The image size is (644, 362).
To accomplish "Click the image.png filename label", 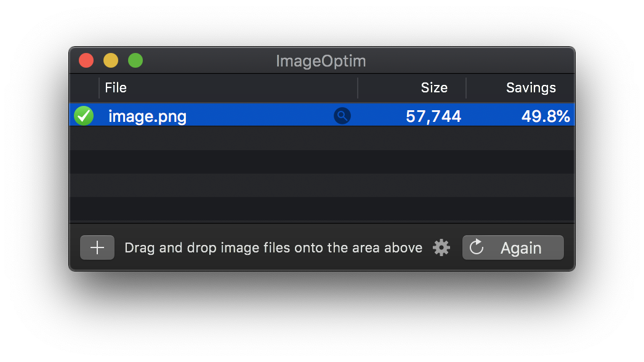I will (147, 116).
